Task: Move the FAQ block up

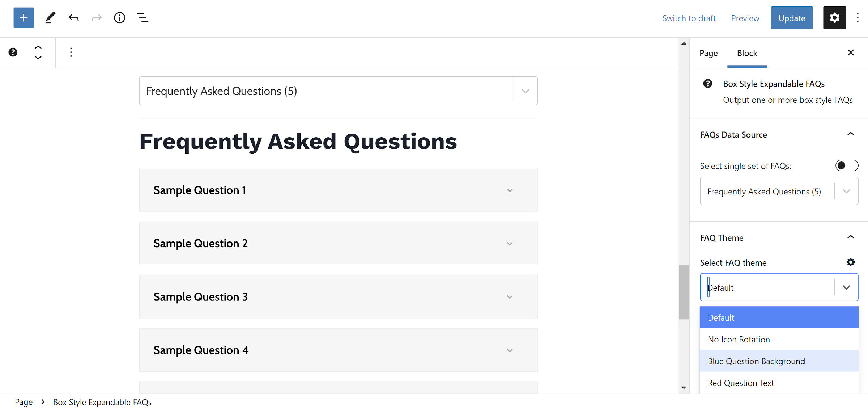Action: 38,47
